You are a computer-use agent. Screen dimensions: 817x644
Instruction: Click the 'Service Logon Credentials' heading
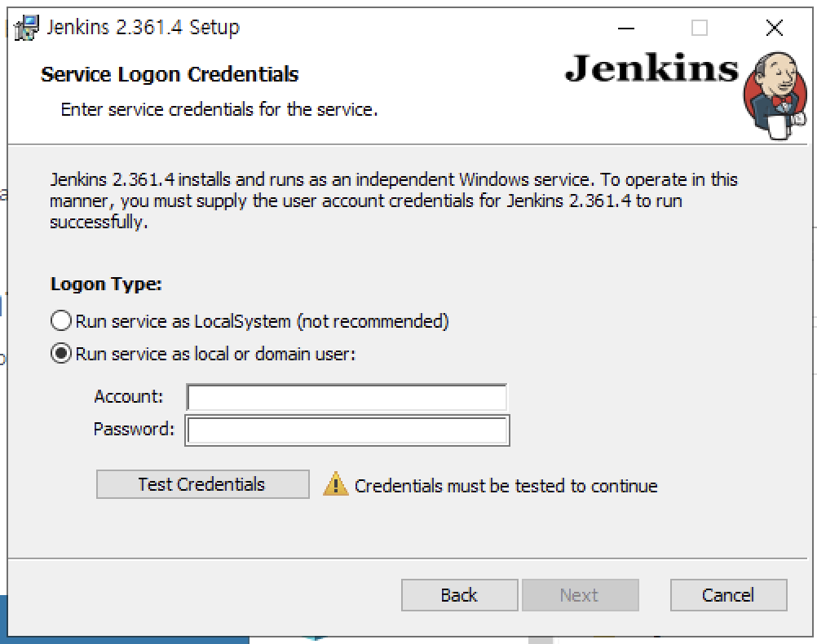tap(170, 74)
